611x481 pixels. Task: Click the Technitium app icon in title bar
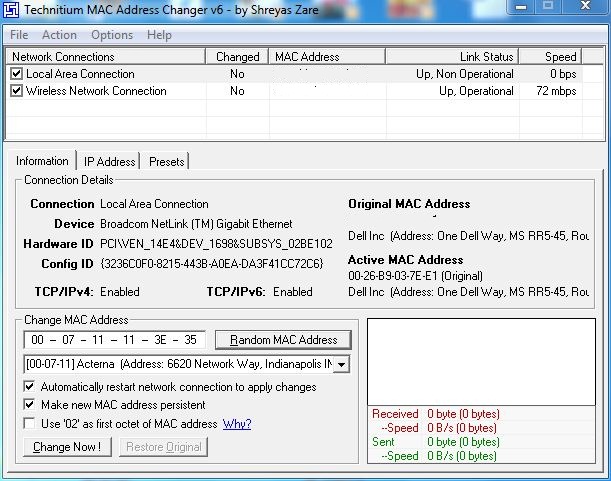click(x=11, y=9)
